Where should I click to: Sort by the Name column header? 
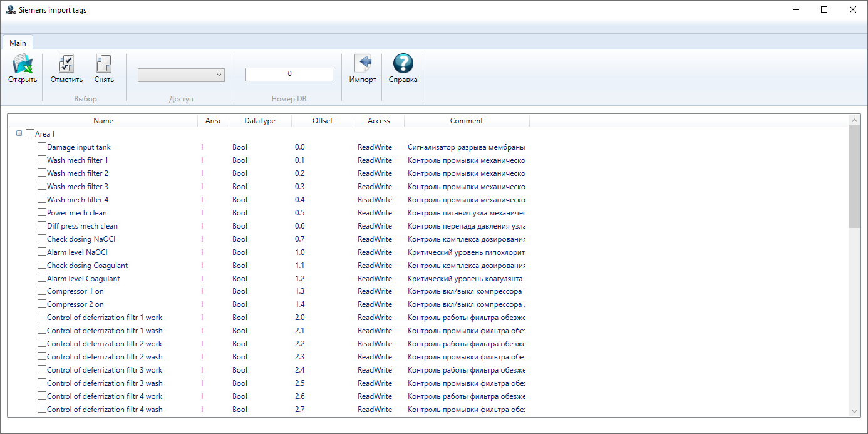pyautogui.click(x=103, y=121)
